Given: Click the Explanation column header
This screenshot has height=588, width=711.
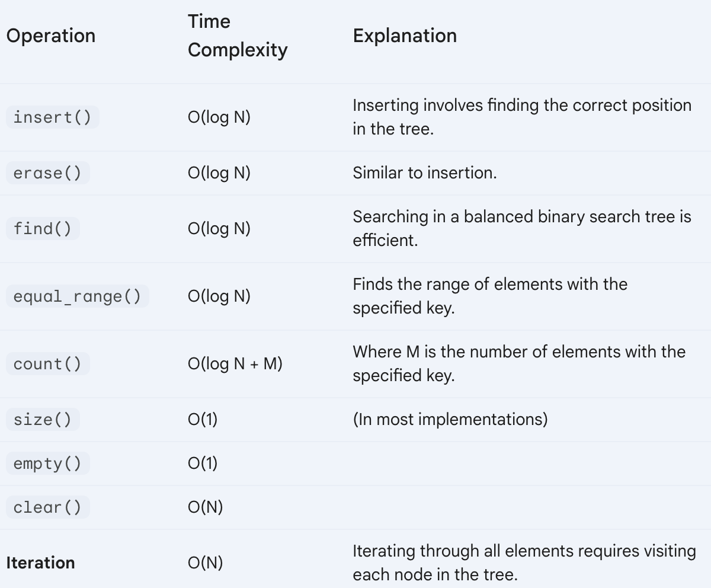Looking at the screenshot, I should [x=405, y=36].
